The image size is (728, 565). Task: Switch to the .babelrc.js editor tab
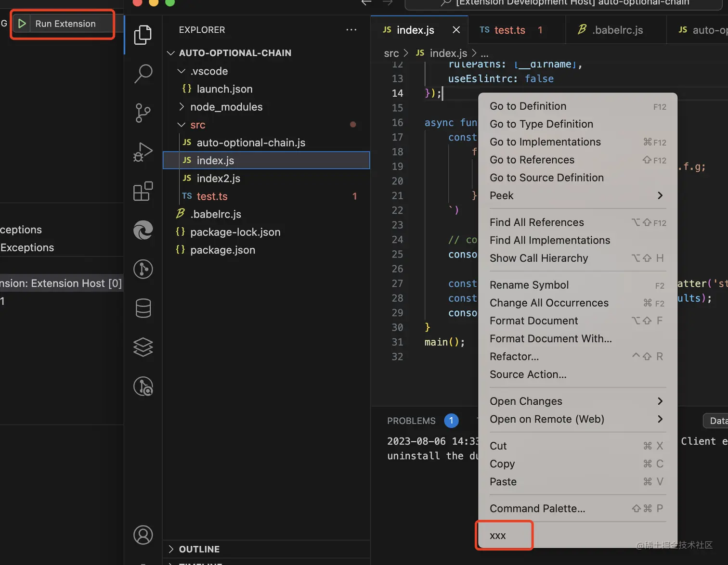pyautogui.click(x=615, y=30)
